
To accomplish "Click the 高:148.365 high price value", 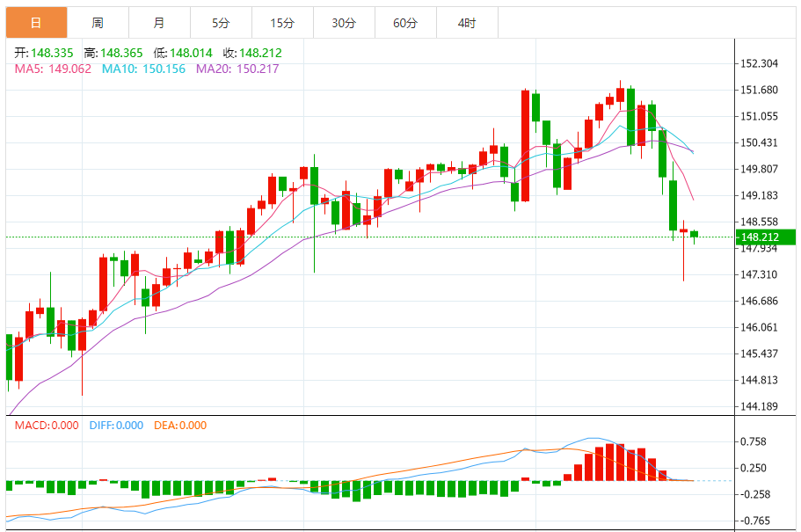I will click(x=113, y=53).
